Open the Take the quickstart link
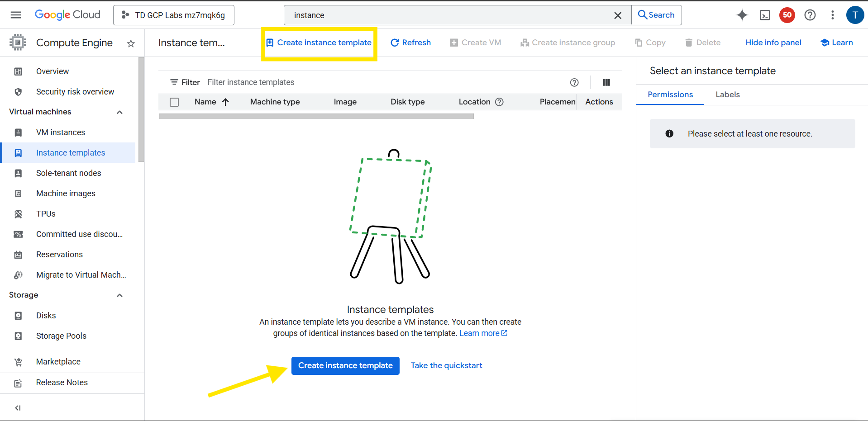868x421 pixels. coord(446,365)
